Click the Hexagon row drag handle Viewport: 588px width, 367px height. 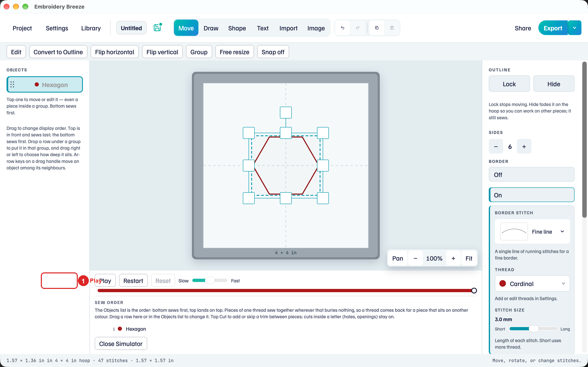[12, 84]
